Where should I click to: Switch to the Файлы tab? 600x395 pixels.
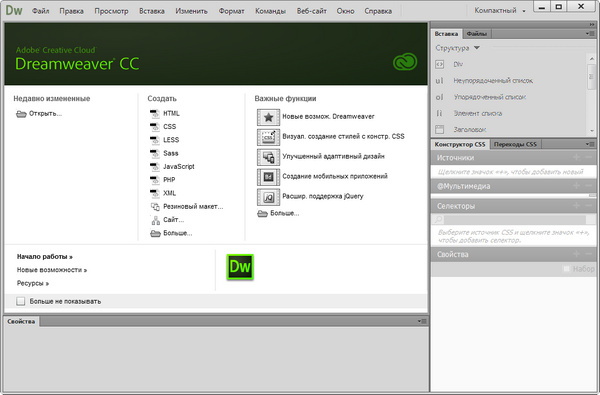(x=477, y=34)
